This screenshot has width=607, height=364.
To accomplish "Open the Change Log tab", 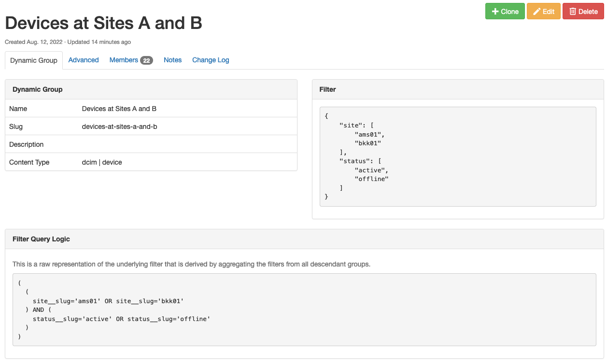I will [211, 60].
